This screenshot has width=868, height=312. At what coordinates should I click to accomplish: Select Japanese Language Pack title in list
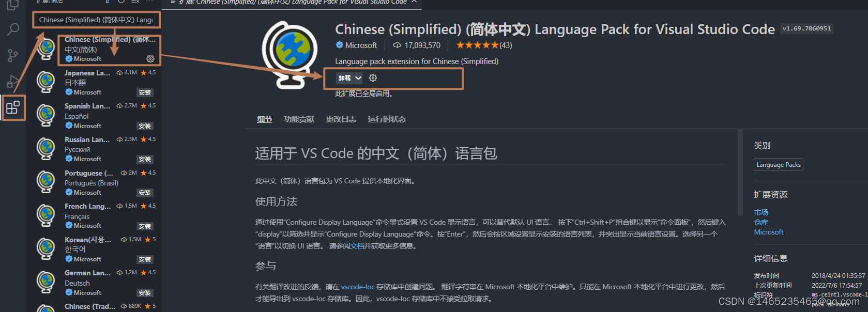pyautogui.click(x=87, y=73)
